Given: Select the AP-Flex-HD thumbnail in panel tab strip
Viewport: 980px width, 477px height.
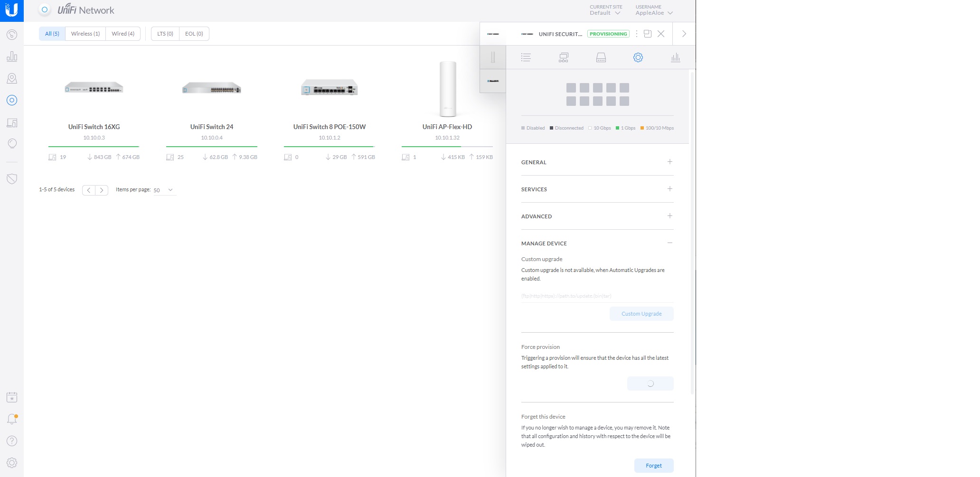Looking at the screenshot, I should coord(493,57).
